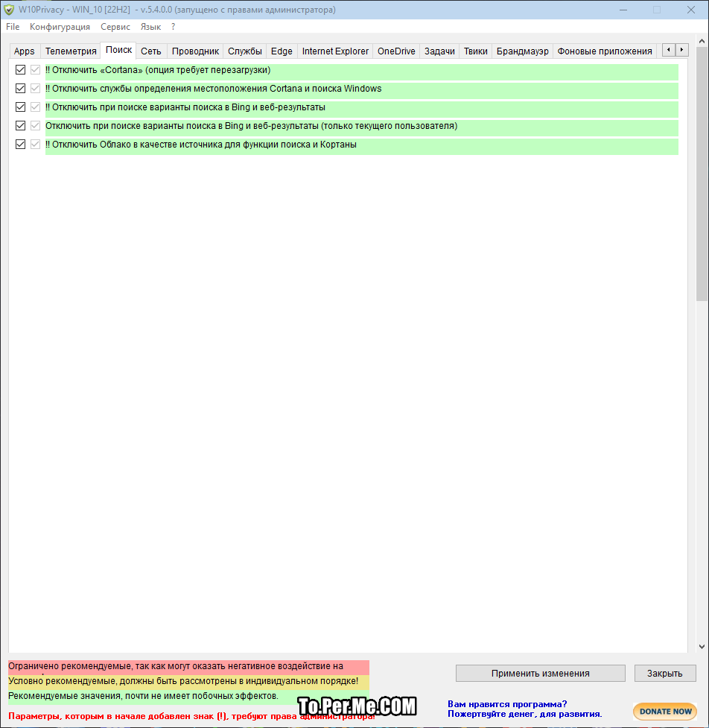Toggle the Облако source for search checkbox
Image resolution: width=709 pixels, height=728 pixels.
coord(20,145)
